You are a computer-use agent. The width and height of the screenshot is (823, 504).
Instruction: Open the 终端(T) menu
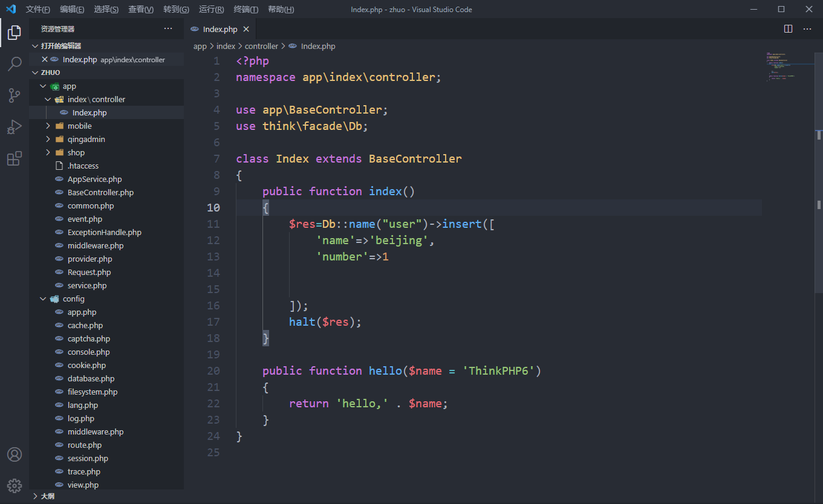click(246, 10)
